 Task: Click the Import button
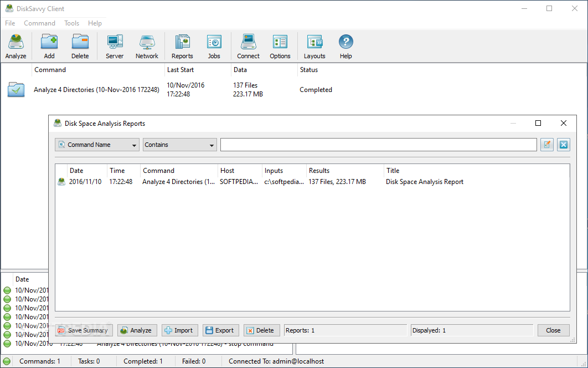(179, 330)
